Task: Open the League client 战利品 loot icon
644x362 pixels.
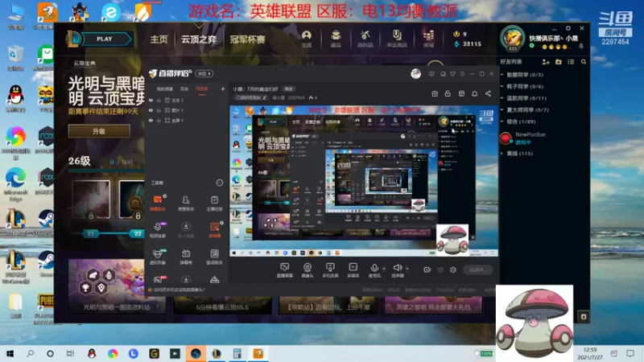Action: pyautogui.click(x=365, y=39)
